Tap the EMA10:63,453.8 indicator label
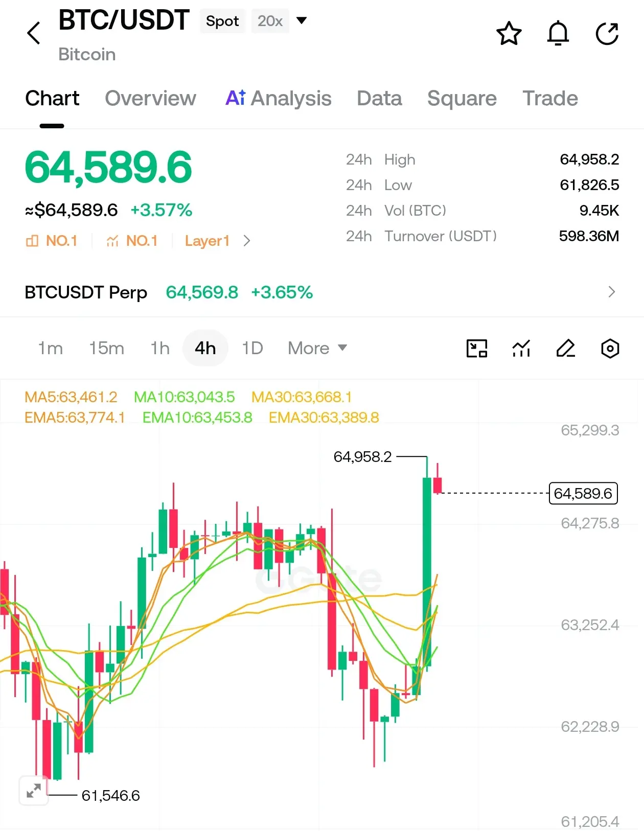This screenshot has height=831, width=644. pos(197,418)
